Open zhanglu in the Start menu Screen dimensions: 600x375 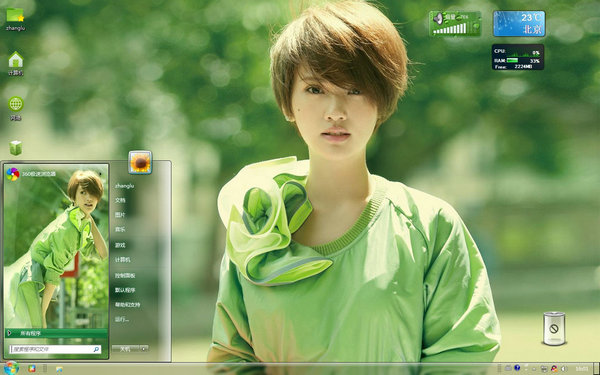click(125, 186)
